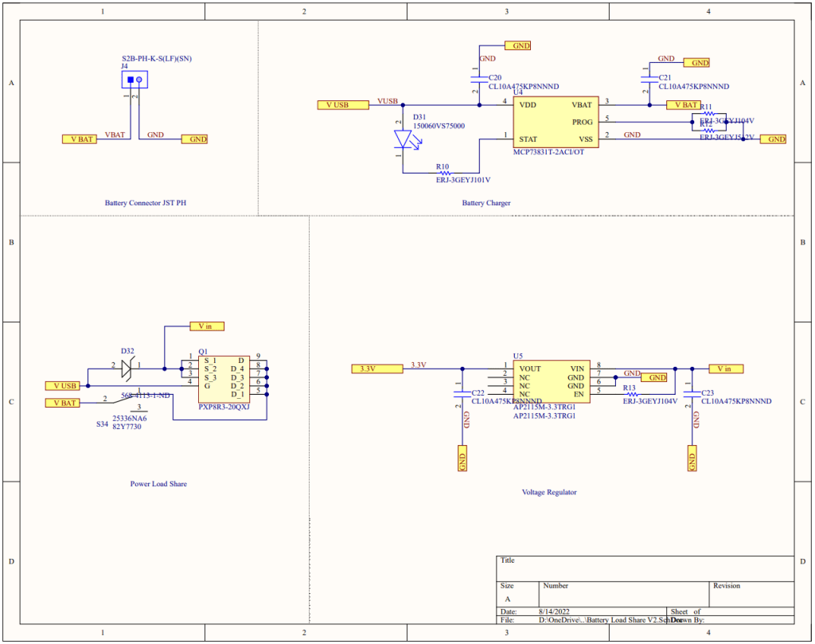Select the D32 diode symbol
This screenshot has height=644, width=815.
coord(126,369)
